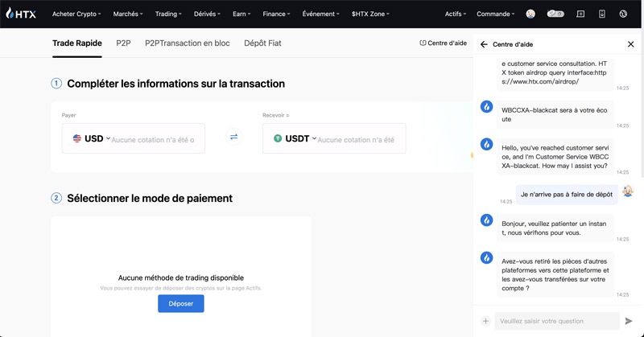The height and width of the screenshot is (337, 644).
Task: Click the 'Hello, you've reached customer service' message
Action: coord(555,157)
